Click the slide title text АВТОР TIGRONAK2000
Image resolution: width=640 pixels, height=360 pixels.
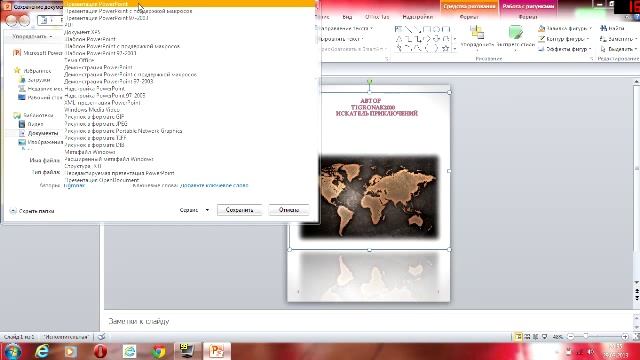pyautogui.click(x=373, y=104)
